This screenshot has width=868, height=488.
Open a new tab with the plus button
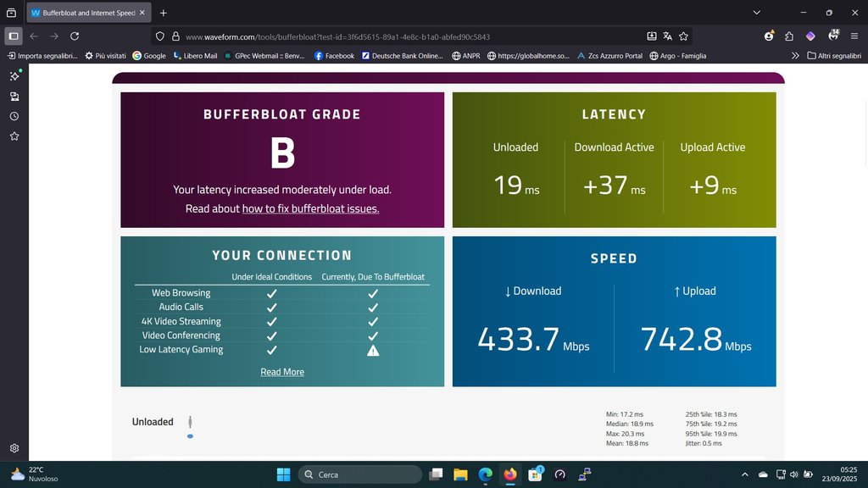pyautogui.click(x=164, y=13)
